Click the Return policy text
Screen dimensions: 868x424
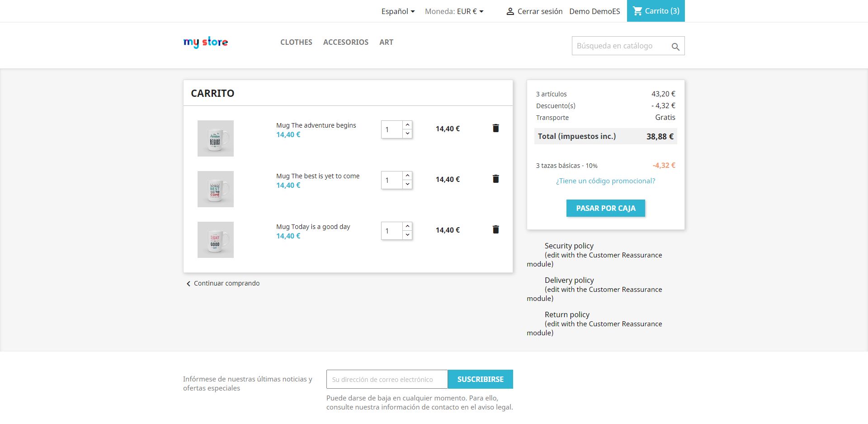click(567, 314)
